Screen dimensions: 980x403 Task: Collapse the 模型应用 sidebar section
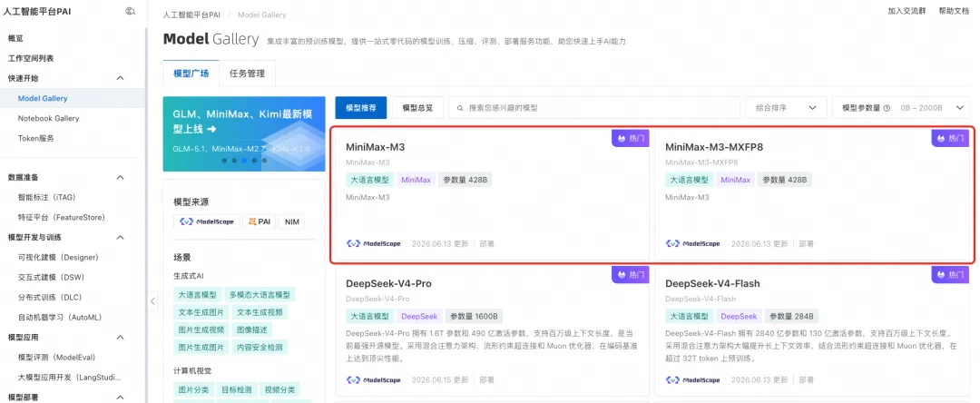coord(121,338)
